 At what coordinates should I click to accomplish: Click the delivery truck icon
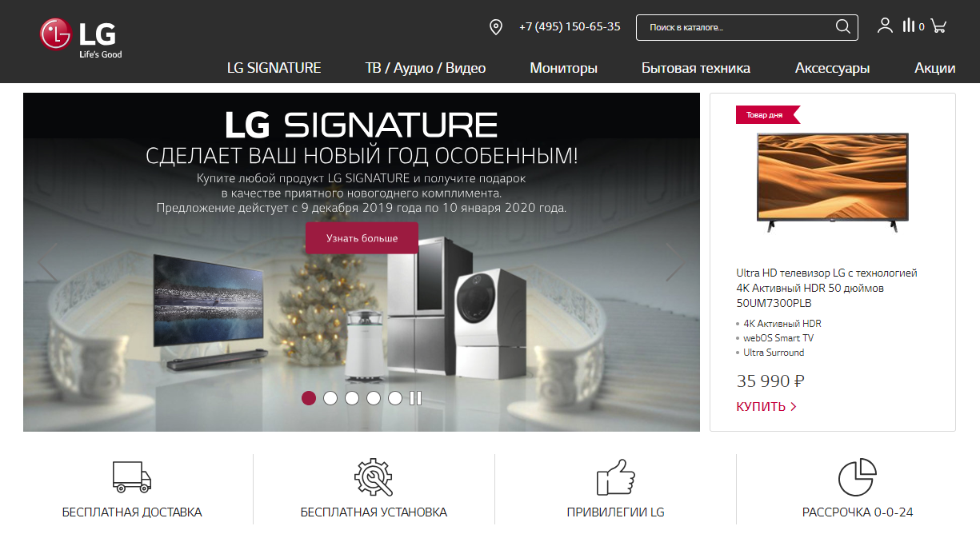(132, 476)
